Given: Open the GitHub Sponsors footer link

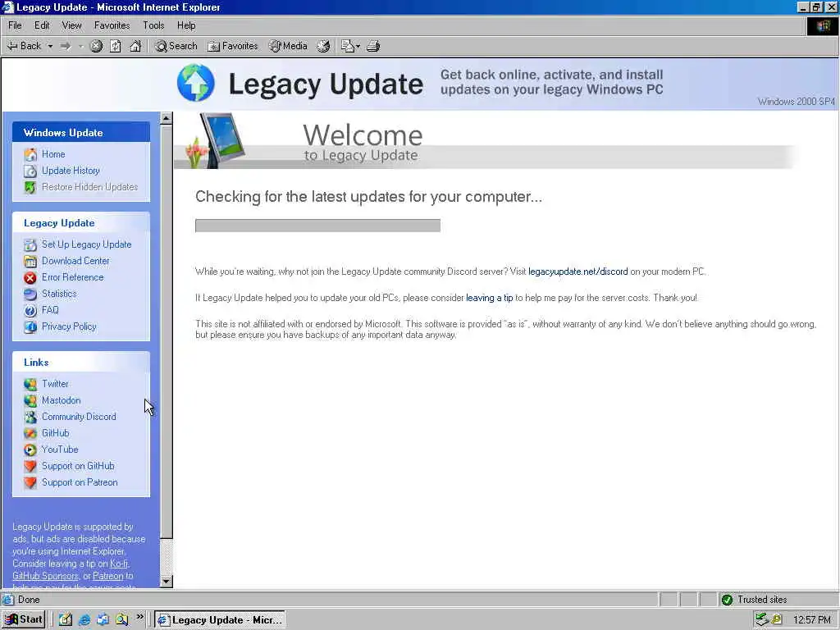Looking at the screenshot, I should pos(45,576).
